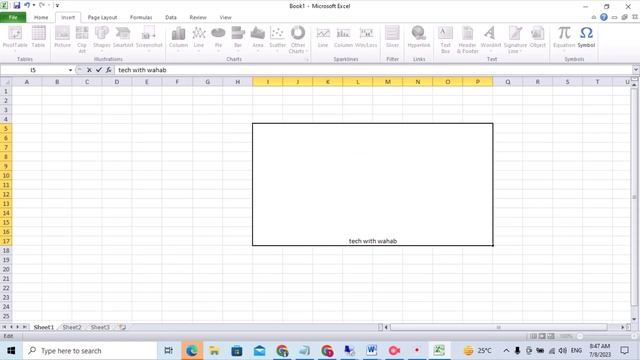Click the Name Box showing I5

[x=33, y=70]
